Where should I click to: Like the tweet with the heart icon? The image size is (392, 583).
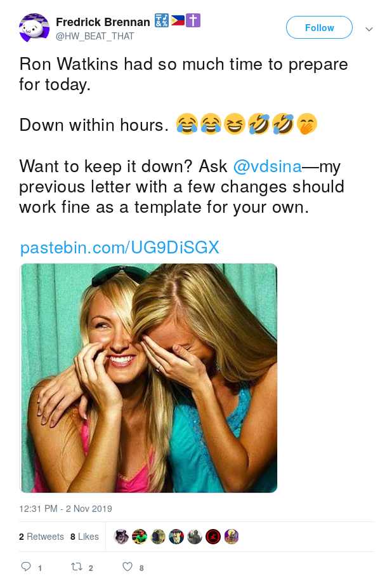[127, 566]
